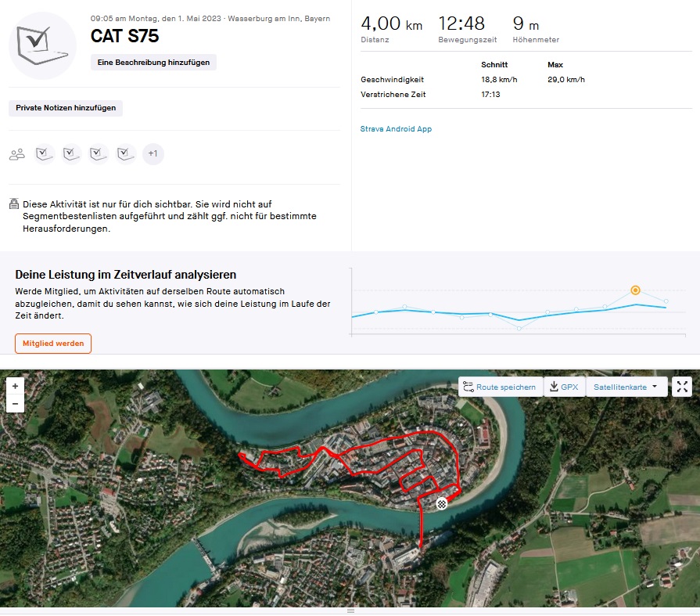Click the CAT S75 activity title
The height and width of the screenshot is (616, 700).
pos(124,36)
